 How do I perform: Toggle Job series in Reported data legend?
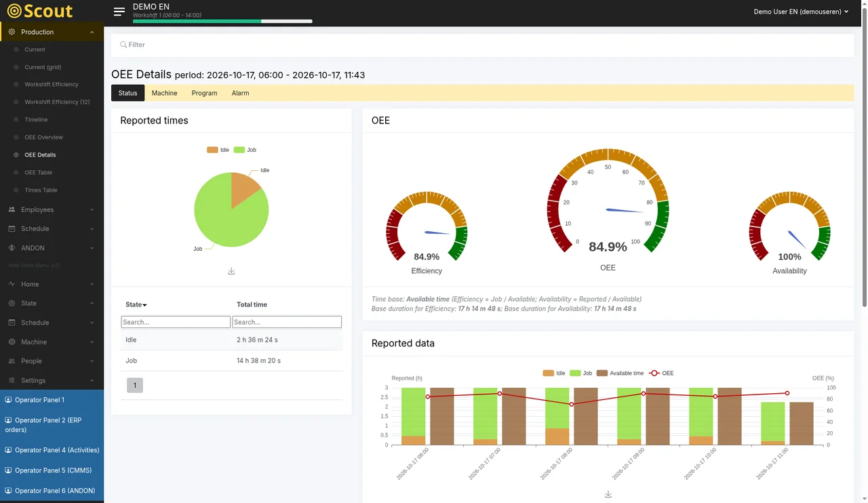pyautogui.click(x=580, y=373)
